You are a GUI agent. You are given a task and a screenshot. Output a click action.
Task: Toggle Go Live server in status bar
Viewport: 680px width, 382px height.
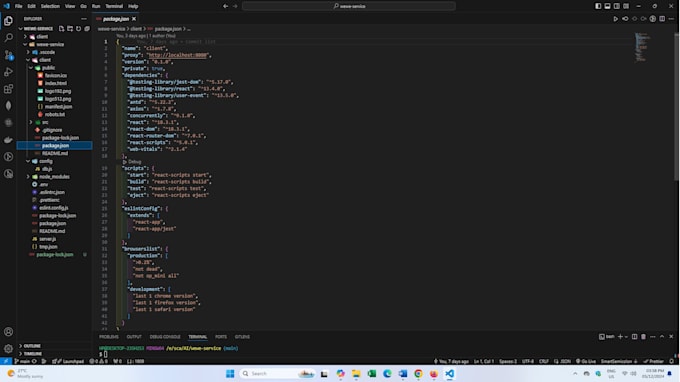tap(585, 361)
